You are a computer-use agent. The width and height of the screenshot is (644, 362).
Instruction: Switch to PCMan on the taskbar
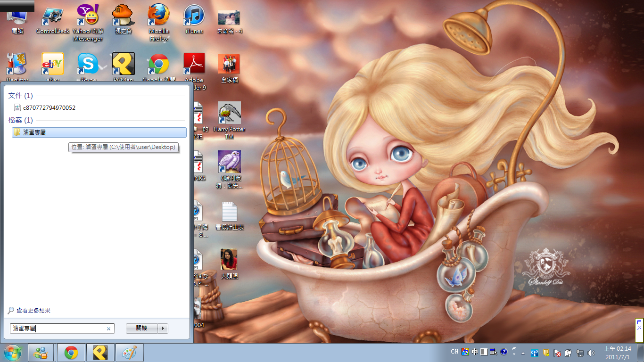(100, 353)
